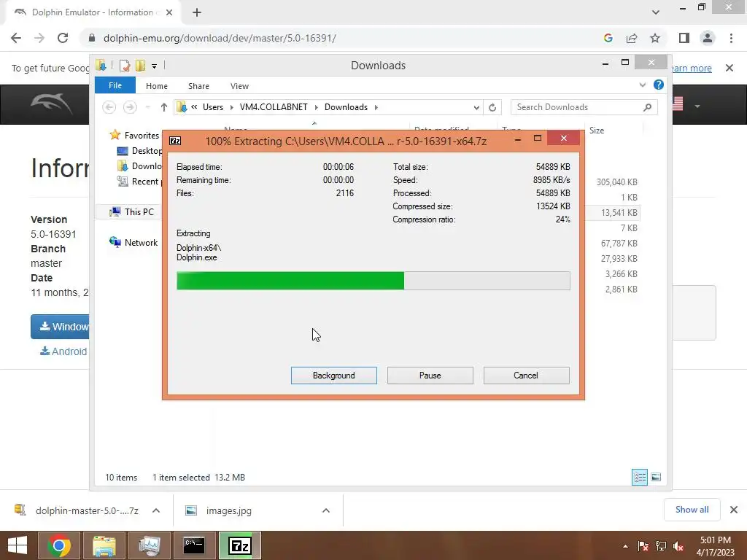This screenshot has width=747, height=560.
Task: Select This PC in navigation pane
Action: (132, 212)
